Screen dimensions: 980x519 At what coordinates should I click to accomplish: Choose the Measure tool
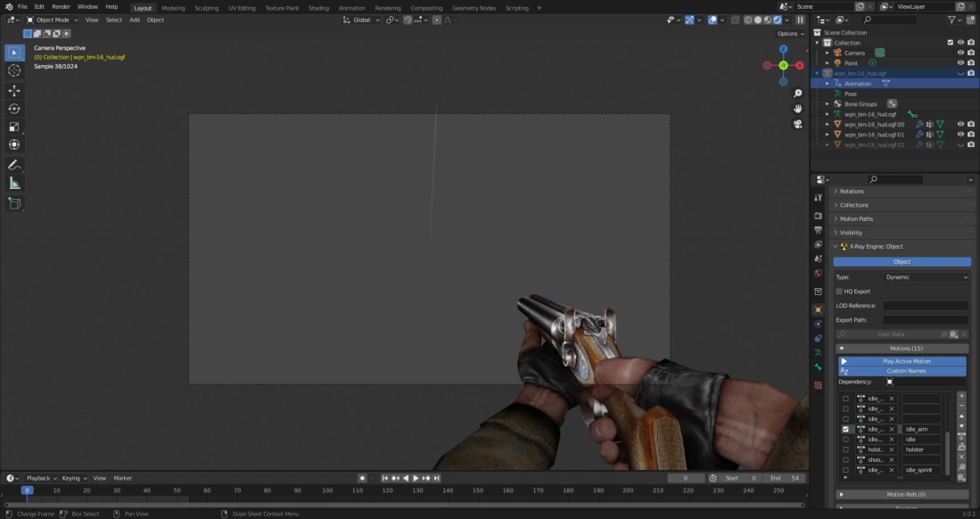pos(14,183)
